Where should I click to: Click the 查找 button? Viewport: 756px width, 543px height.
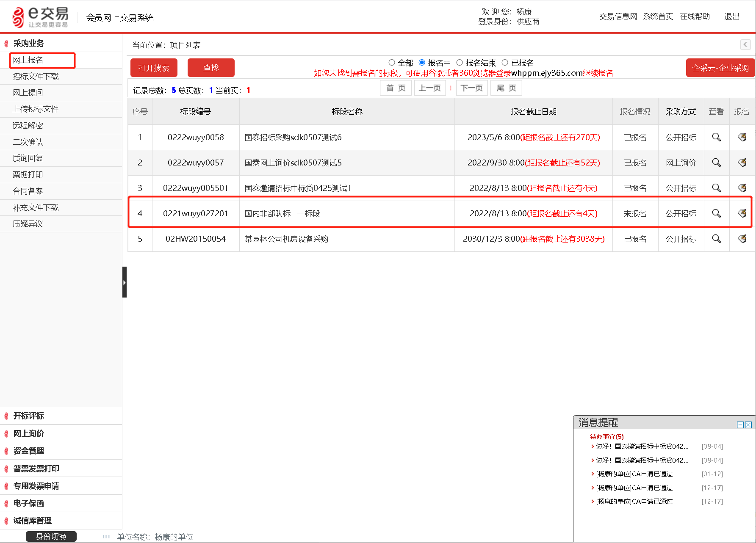point(211,68)
